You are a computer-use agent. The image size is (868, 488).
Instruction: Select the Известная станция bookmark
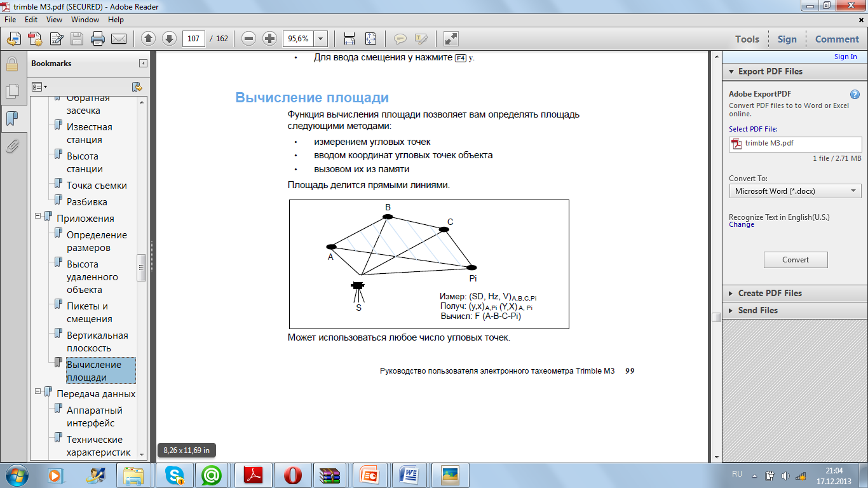point(89,133)
